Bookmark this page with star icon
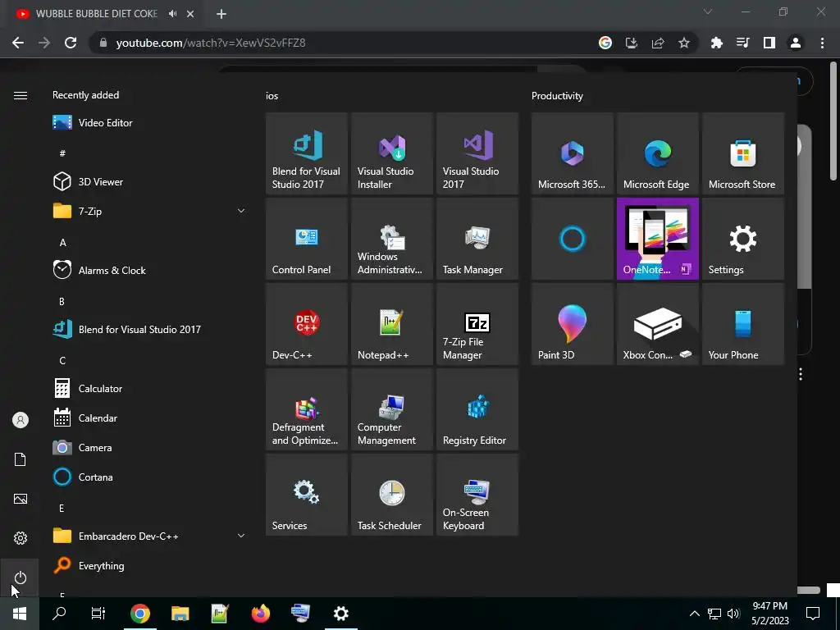The height and width of the screenshot is (630, 840). pyautogui.click(x=684, y=43)
